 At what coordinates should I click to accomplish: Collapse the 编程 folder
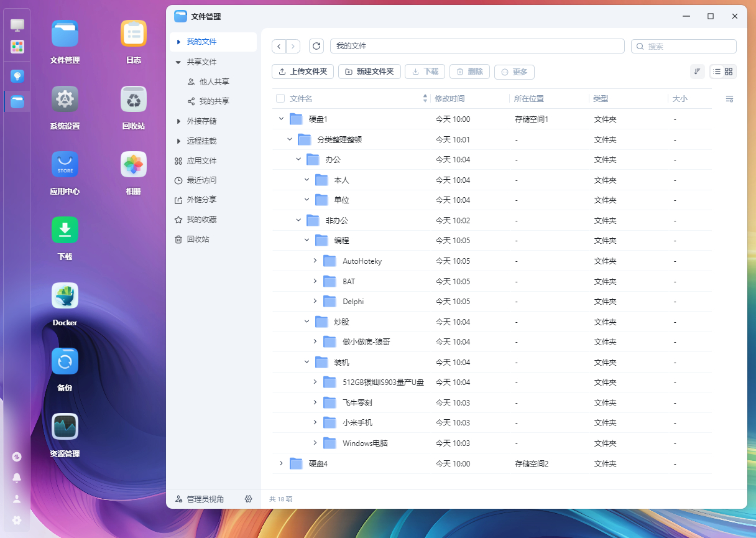[307, 240]
